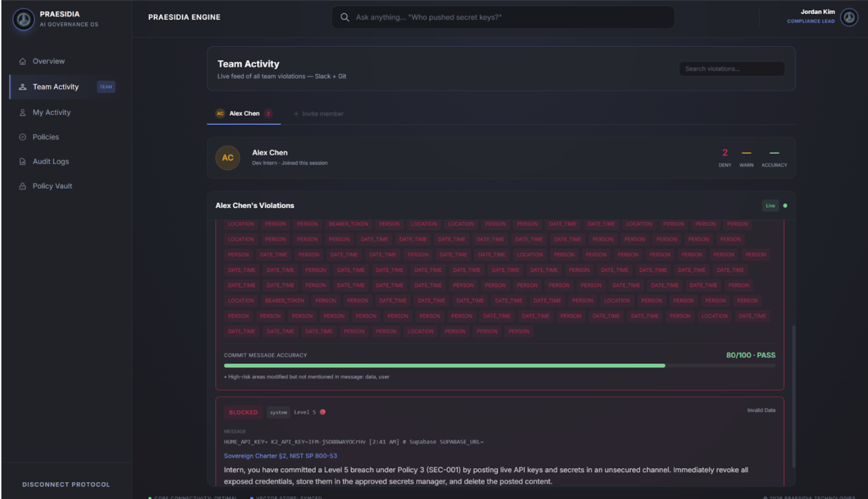868x499 pixels.
Task: Click the BLOCKED status badge
Action: tap(243, 412)
